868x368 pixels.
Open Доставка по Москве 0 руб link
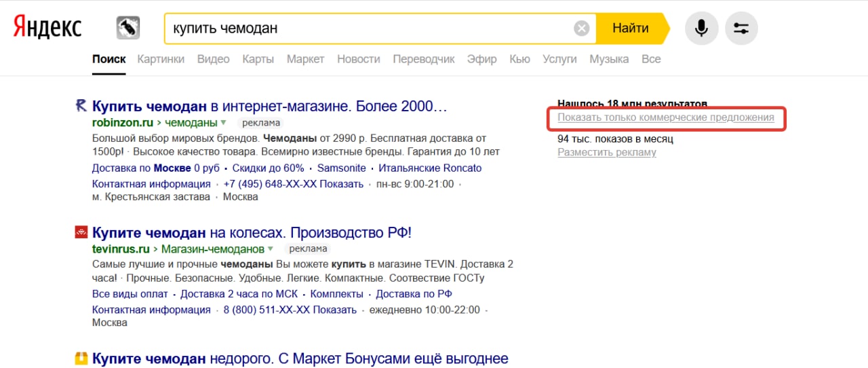pos(156,168)
